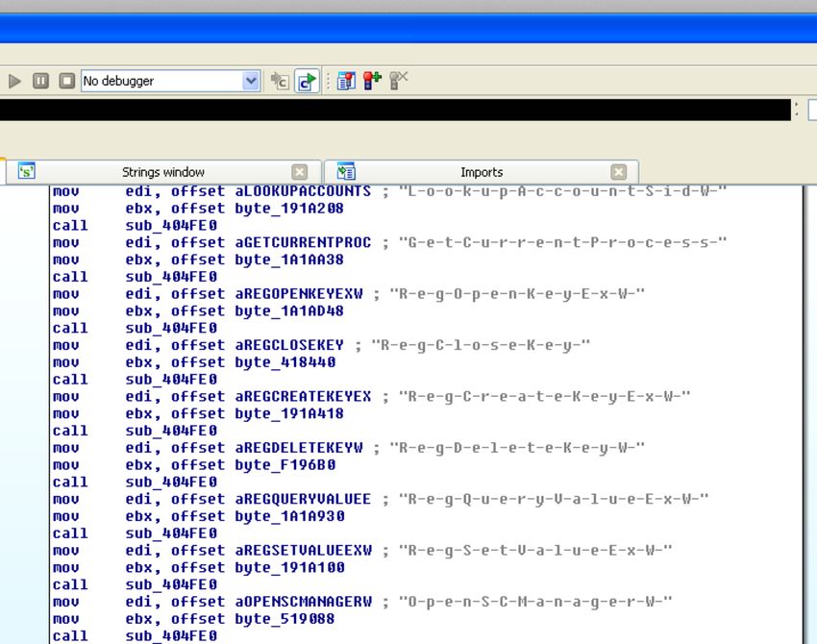Screen dimensions: 817x644
Task: Click the Start process play button
Action: (14, 82)
